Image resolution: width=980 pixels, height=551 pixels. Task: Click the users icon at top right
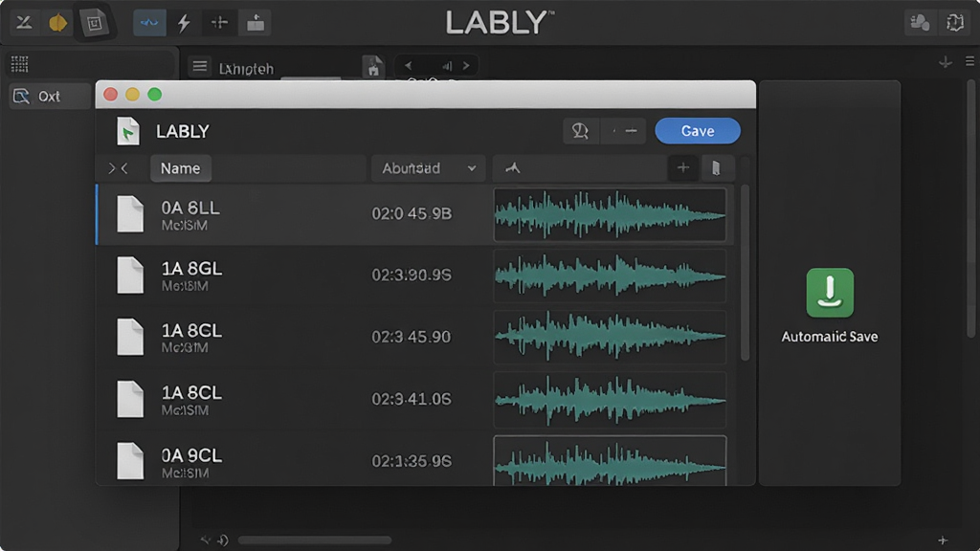click(x=920, y=23)
